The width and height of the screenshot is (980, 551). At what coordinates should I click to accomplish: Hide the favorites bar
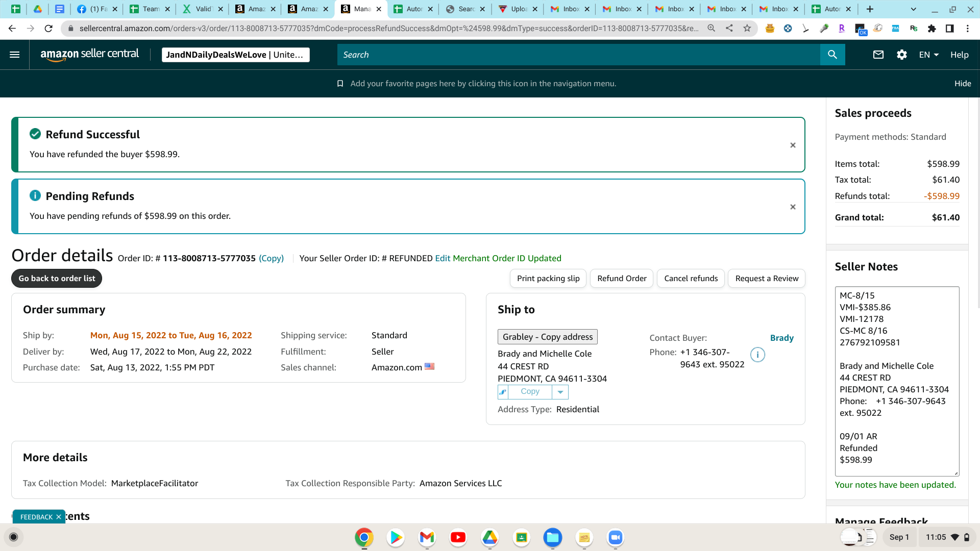coord(963,84)
